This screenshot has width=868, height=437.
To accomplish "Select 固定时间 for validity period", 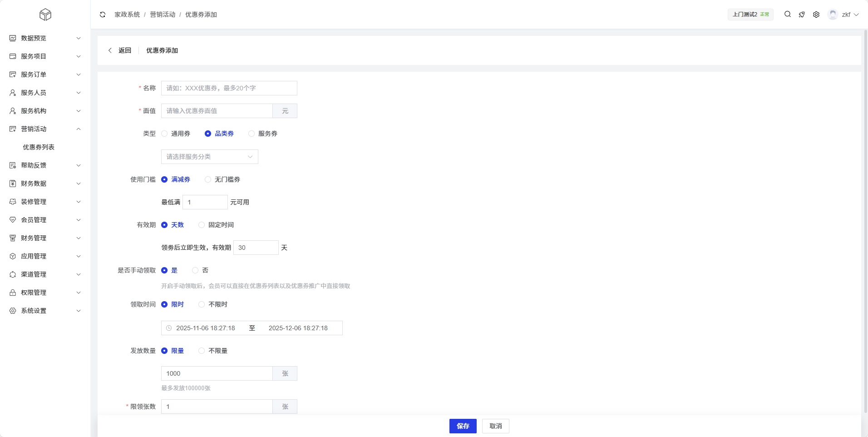I will (202, 225).
